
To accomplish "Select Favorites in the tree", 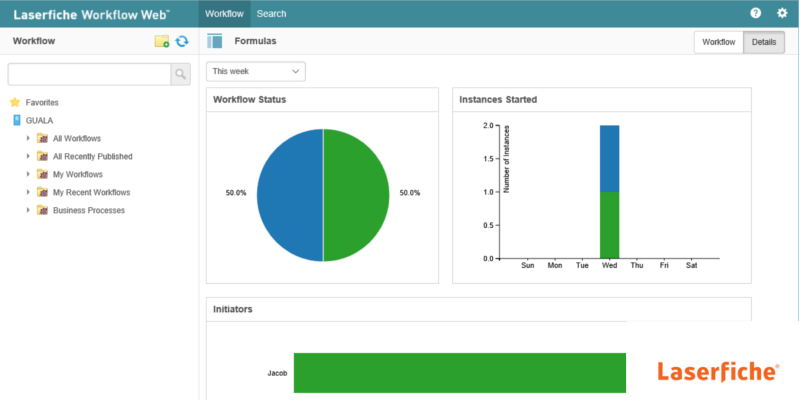I will [42, 103].
